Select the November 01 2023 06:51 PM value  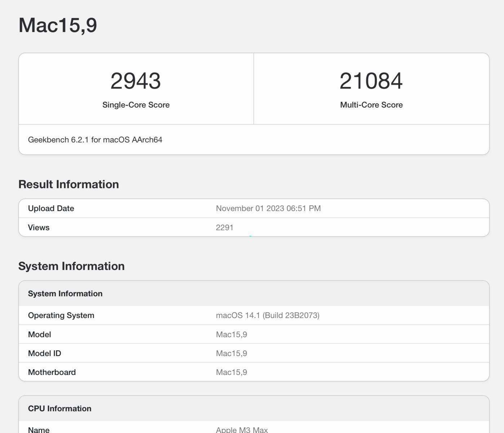click(268, 208)
